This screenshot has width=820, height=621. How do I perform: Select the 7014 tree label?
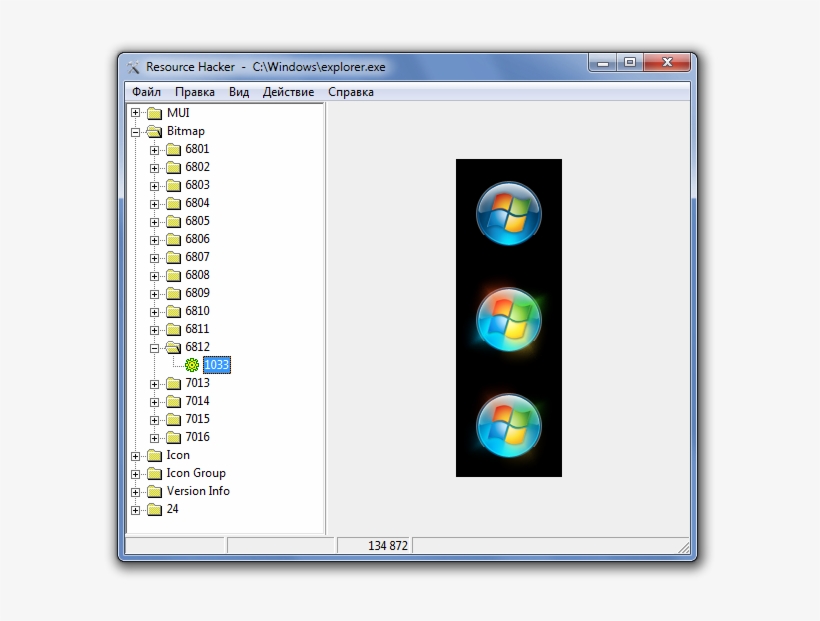(x=197, y=401)
